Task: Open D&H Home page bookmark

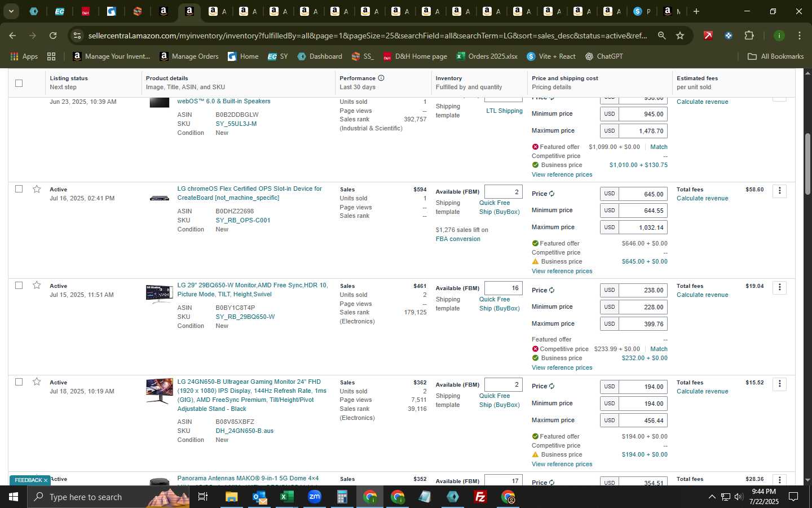Action: coord(415,56)
